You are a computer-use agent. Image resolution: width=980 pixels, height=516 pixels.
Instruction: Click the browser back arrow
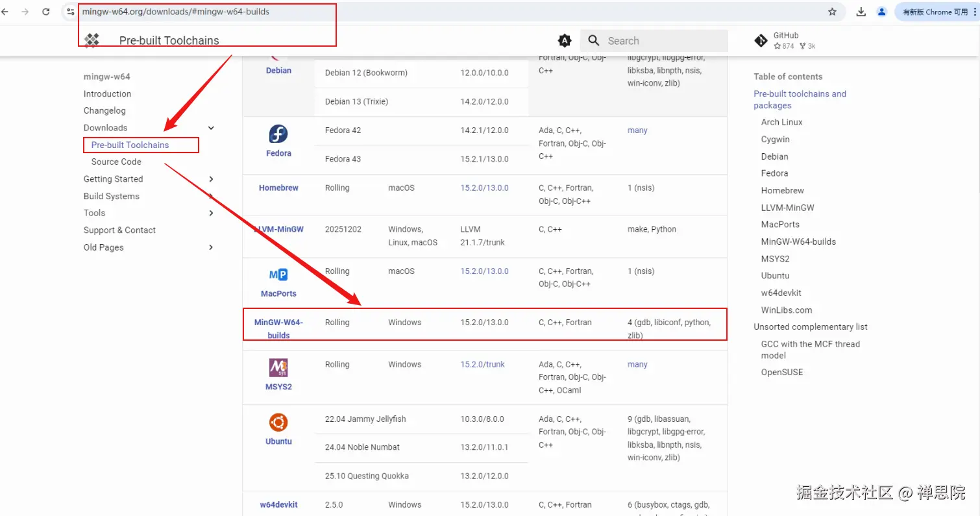coord(5,12)
